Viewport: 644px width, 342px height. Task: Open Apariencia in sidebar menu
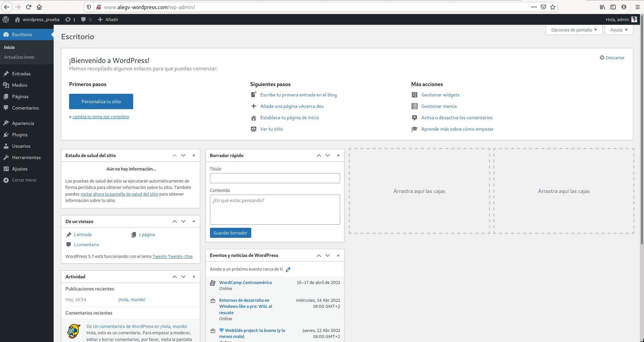(27, 123)
